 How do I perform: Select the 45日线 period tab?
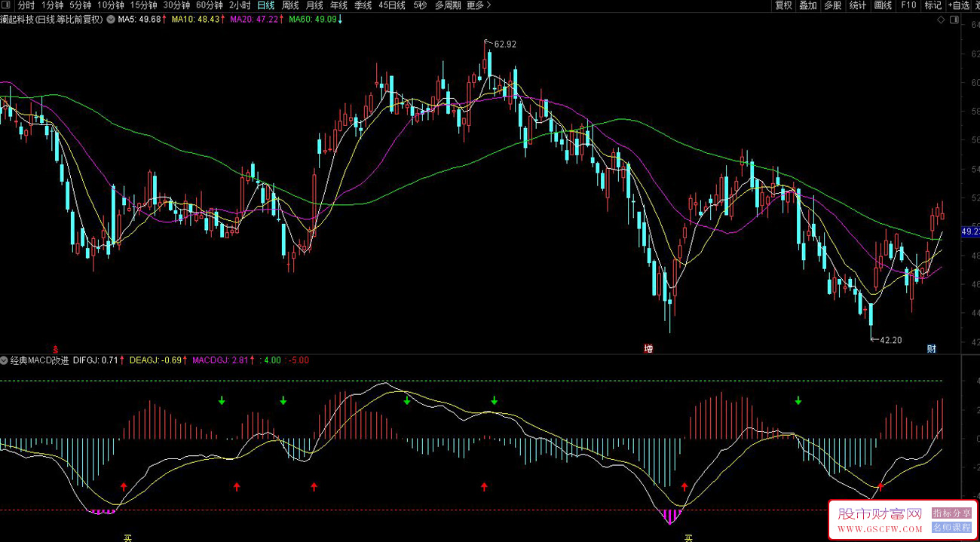392,5
